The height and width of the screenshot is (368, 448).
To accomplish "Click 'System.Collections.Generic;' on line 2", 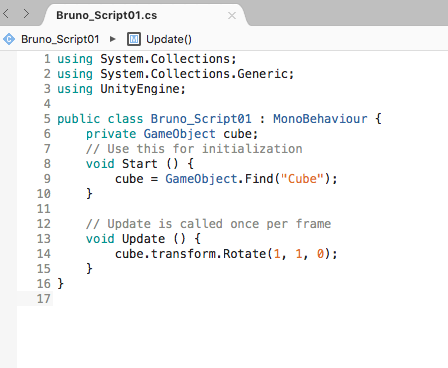I will point(197,74).
